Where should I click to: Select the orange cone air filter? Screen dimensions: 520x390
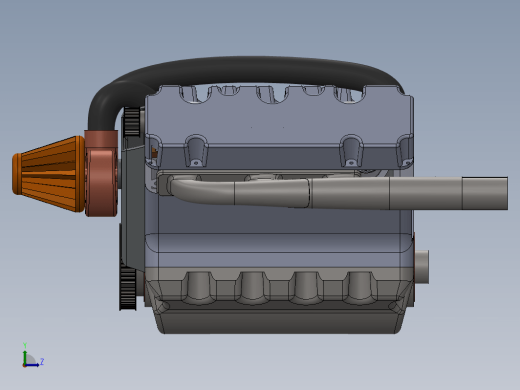(x=48, y=174)
